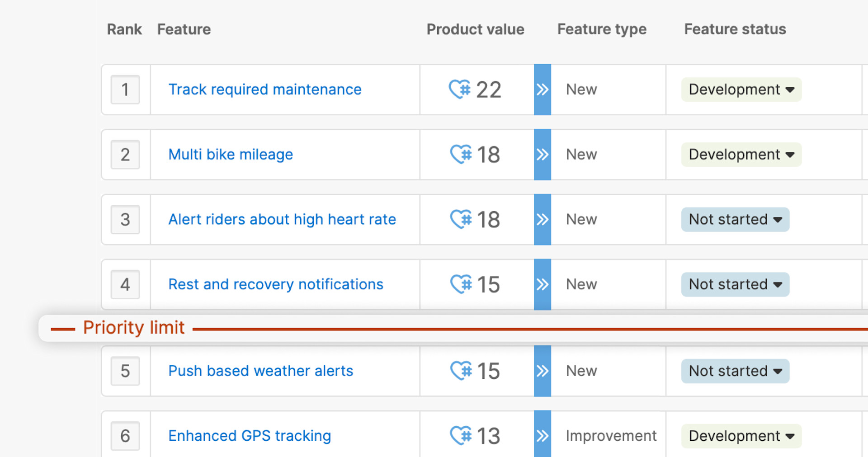Screen dimensions: 868x457
Task: Click the score heart icon for Alert riders row
Action: pyautogui.click(x=461, y=219)
